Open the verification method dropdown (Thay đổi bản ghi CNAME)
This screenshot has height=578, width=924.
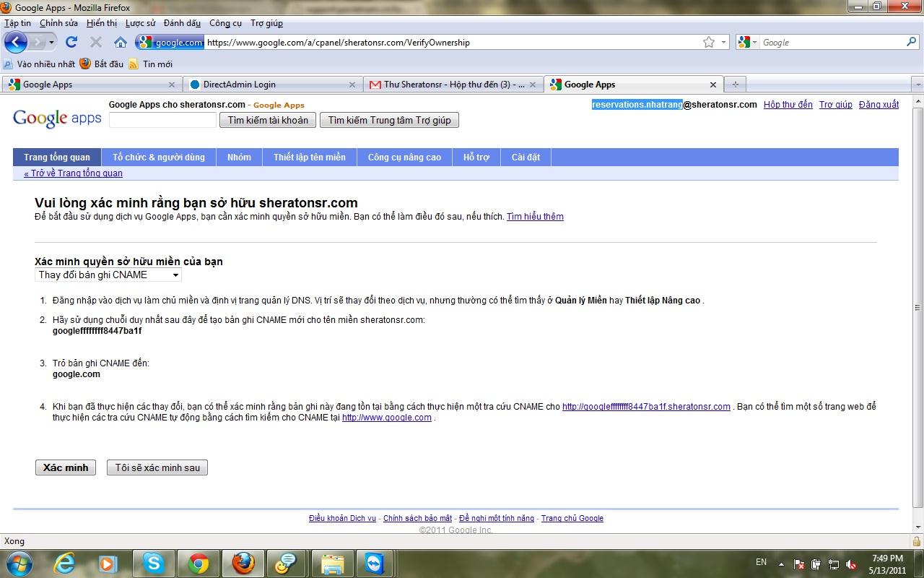(108, 275)
